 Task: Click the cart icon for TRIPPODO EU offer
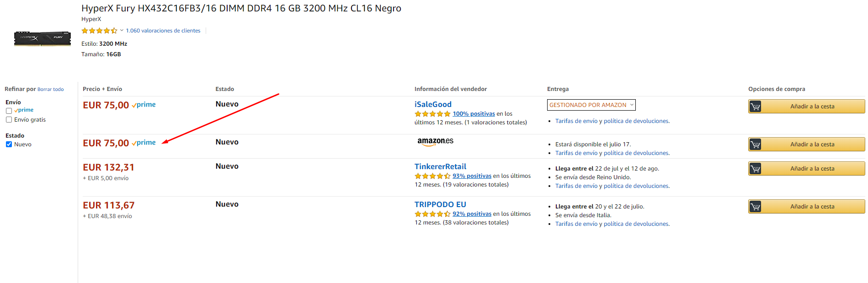756,207
